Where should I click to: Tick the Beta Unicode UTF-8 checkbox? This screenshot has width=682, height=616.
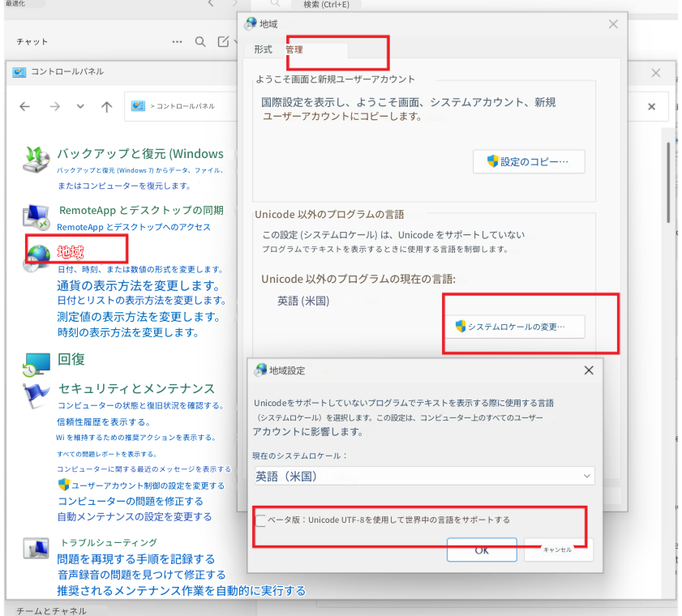click(260, 520)
